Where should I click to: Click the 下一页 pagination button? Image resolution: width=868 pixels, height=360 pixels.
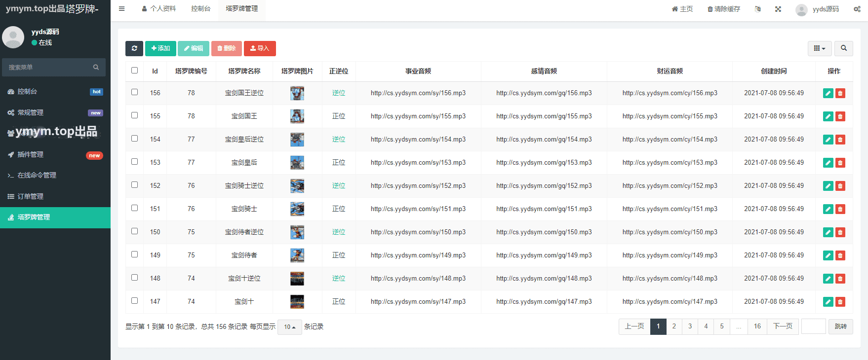pyautogui.click(x=783, y=326)
